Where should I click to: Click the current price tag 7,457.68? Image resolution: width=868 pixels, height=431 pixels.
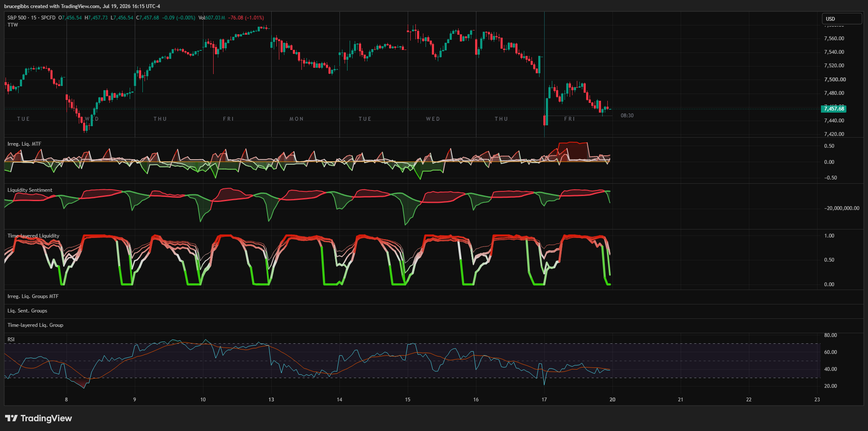click(x=834, y=109)
